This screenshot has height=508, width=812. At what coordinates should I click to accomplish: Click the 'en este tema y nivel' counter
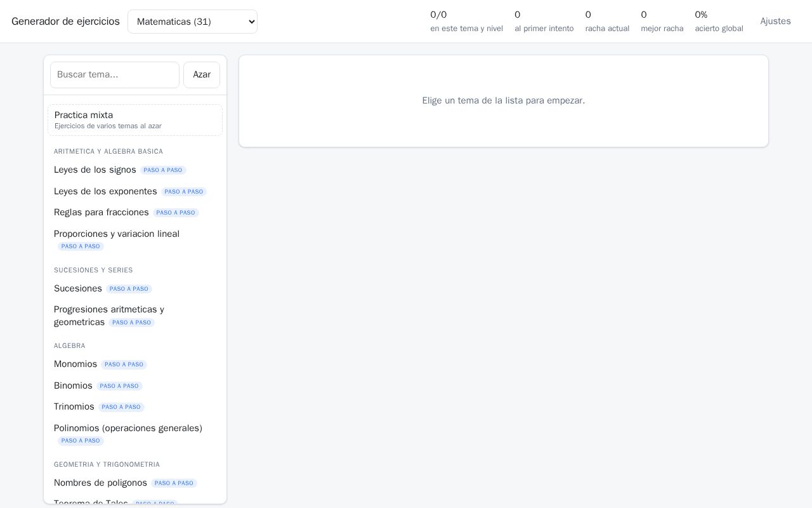click(466, 22)
